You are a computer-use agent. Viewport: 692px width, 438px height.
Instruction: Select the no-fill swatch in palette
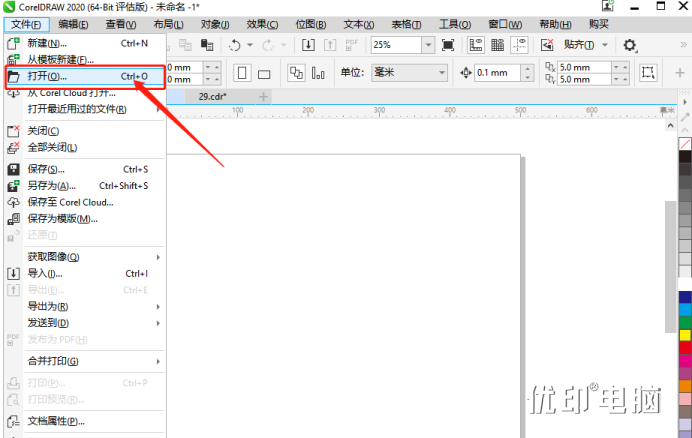pos(685,143)
